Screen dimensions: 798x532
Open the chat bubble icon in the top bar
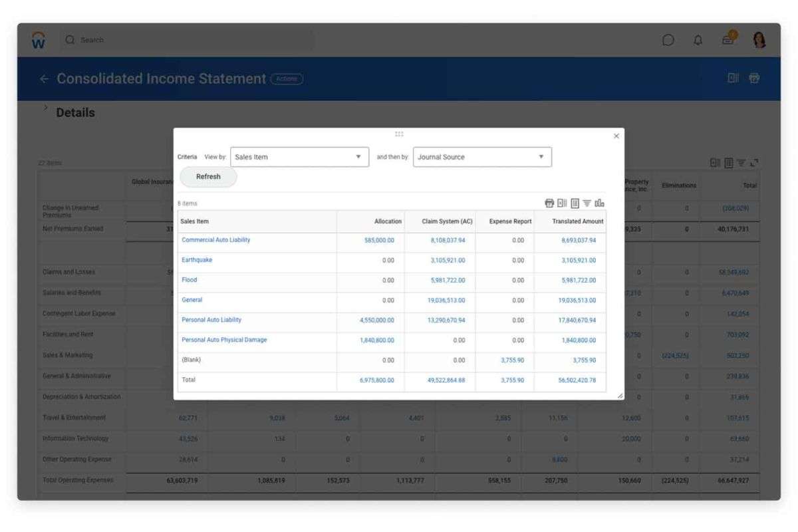[x=670, y=40]
